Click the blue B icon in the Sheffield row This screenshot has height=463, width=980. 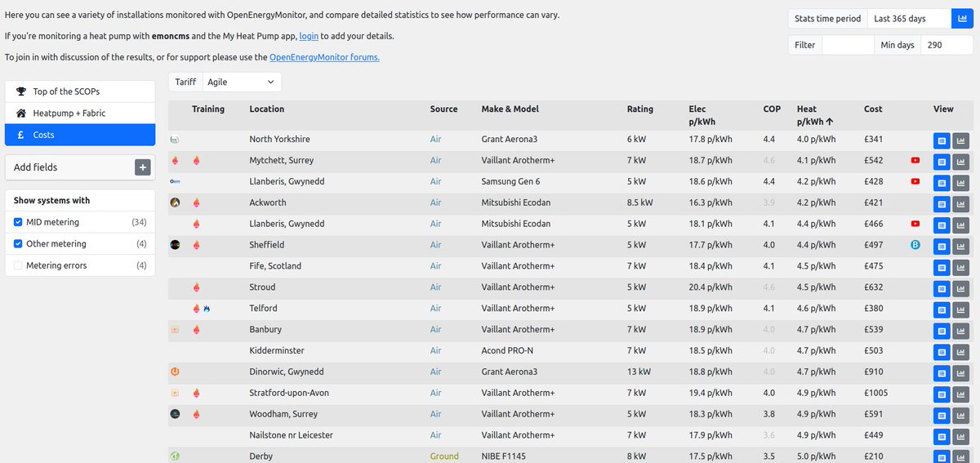tap(915, 244)
